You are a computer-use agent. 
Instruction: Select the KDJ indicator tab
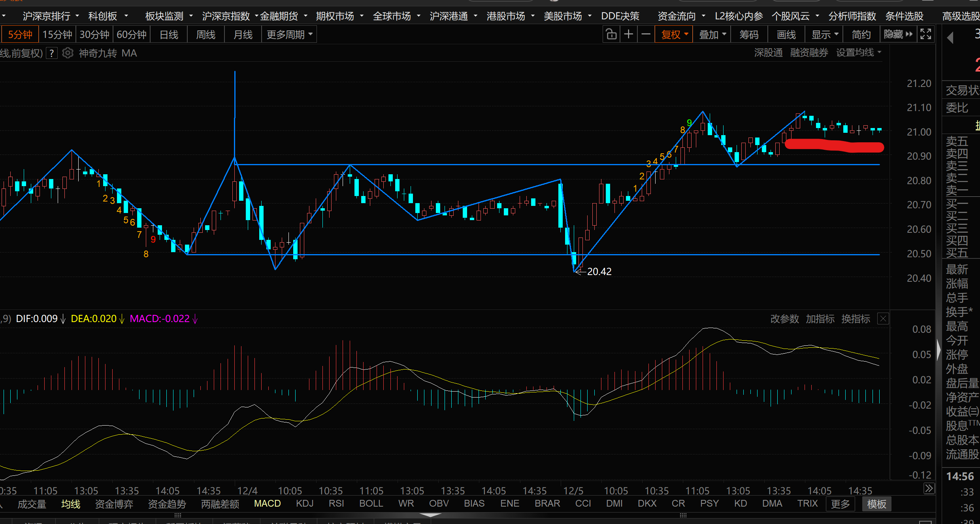tap(304, 503)
